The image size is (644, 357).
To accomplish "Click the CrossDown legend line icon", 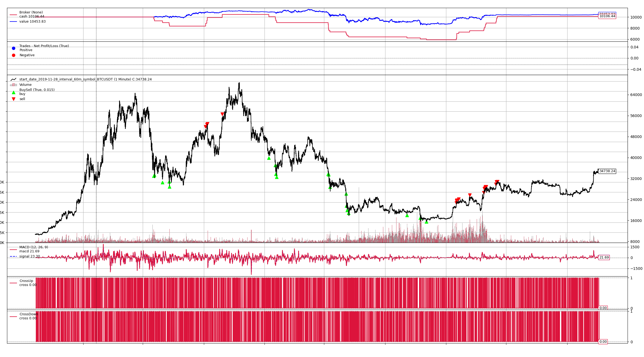I will [x=13, y=316].
